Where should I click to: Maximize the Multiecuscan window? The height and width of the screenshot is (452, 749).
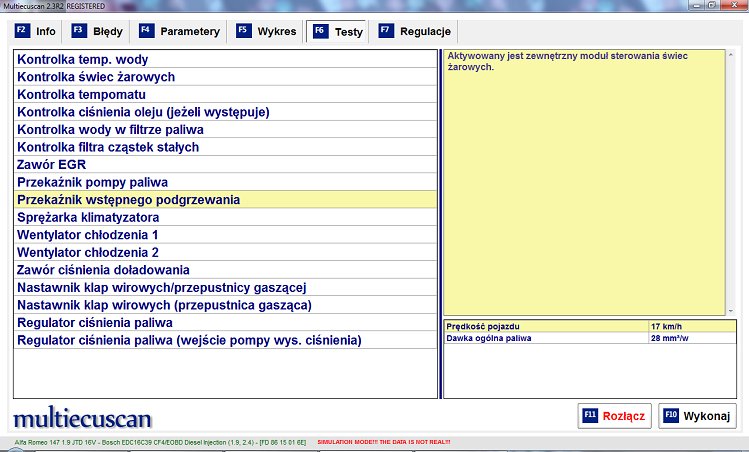click(x=712, y=5)
